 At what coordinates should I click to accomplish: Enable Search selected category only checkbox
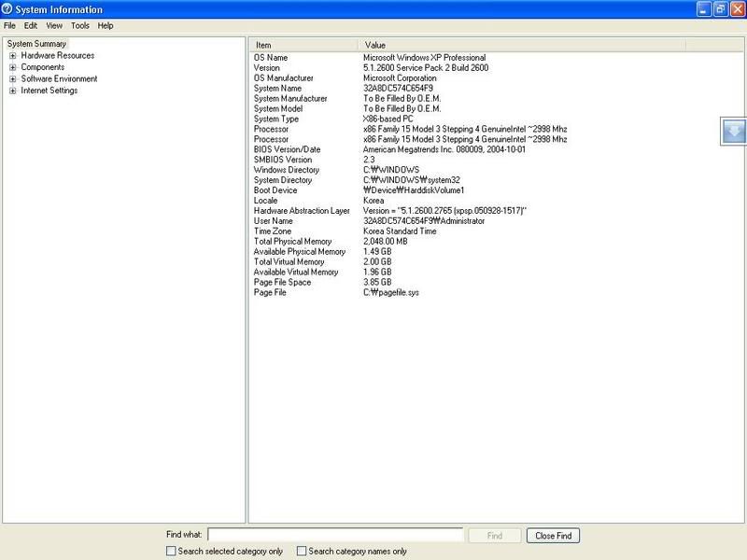pos(170,552)
